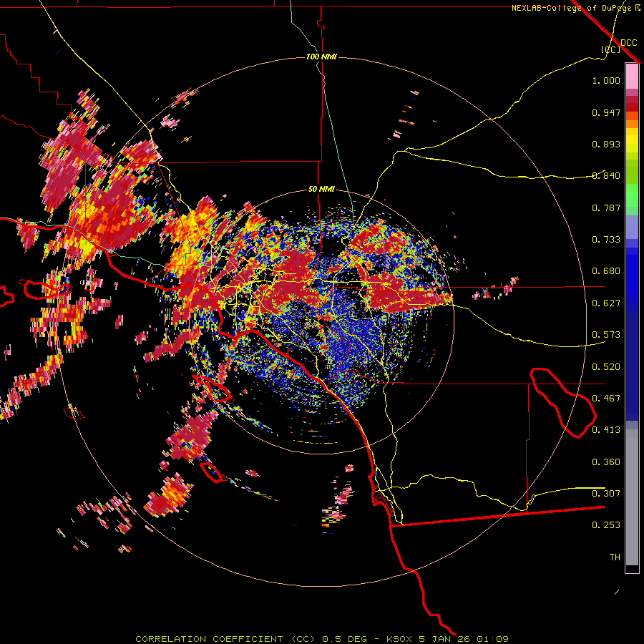The width and height of the screenshot is (644, 644).
Task: Select the 0.627 scale value
Action: coord(606,303)
